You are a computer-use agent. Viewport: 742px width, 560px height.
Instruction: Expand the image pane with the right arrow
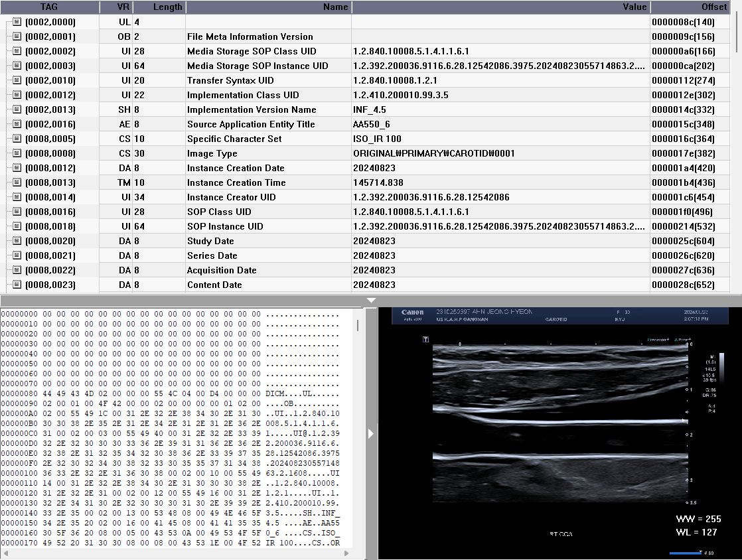(x=371, y=434)
